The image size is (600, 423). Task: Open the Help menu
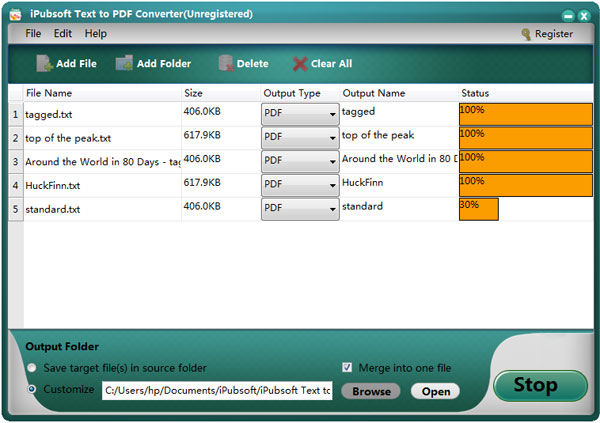pyautogui.click(x=95, y=34)
